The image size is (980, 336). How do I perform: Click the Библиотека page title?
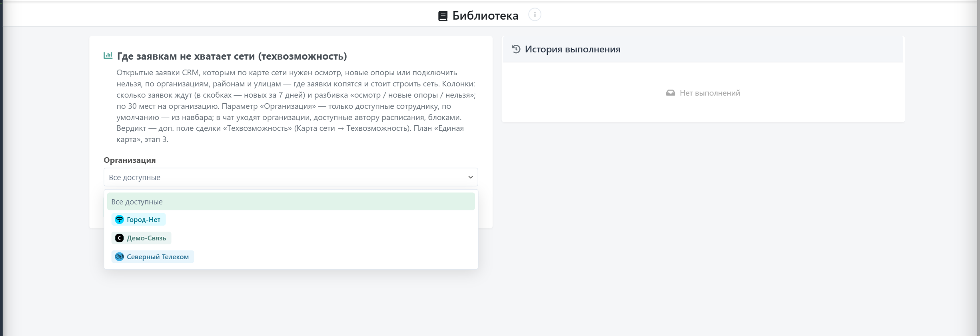coord(485,16)
